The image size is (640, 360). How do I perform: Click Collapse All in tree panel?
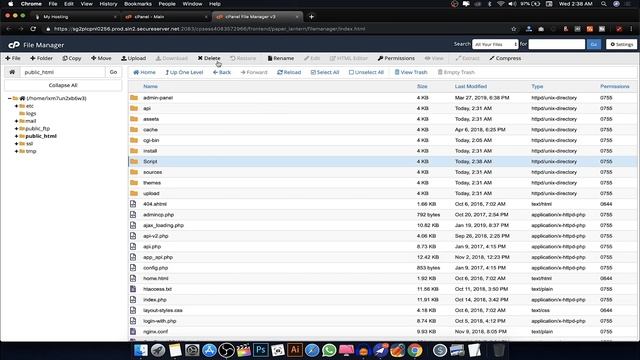click(x=63, y=85)
